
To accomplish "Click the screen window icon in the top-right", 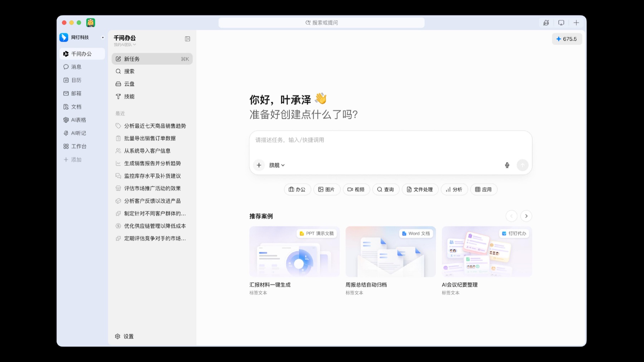I will pos(561,23).
